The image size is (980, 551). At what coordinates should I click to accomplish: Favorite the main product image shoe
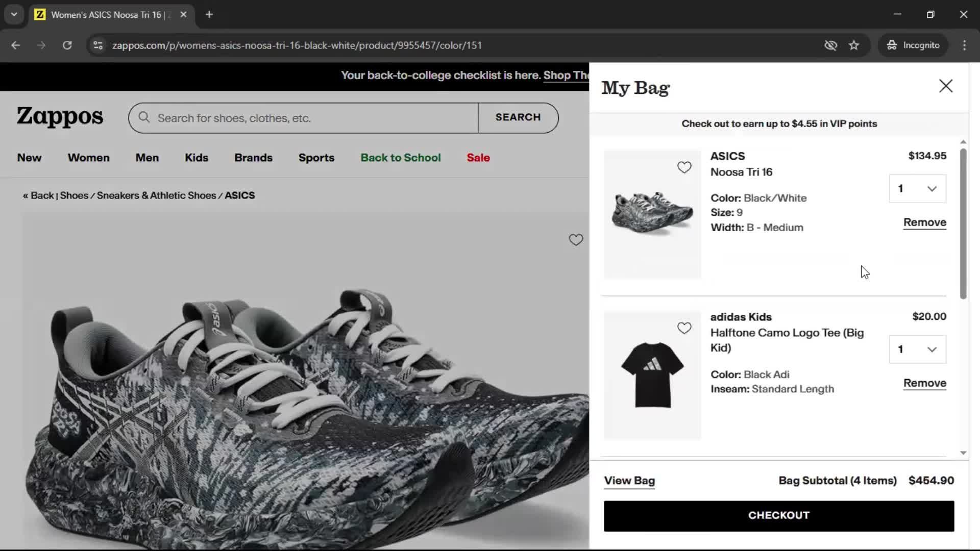pos(576,240)
